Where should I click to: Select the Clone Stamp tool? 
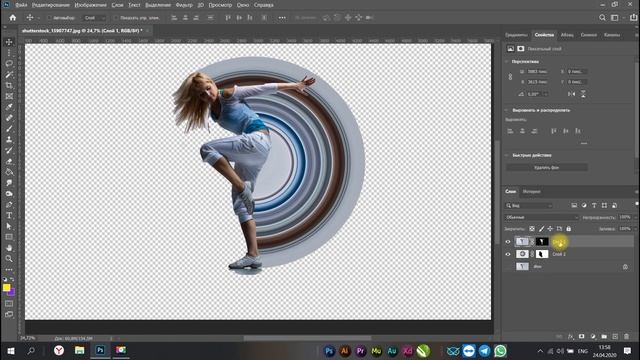9,139
